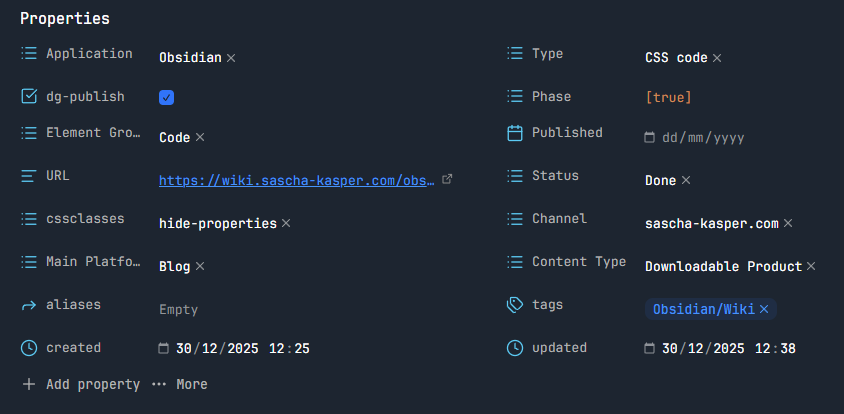Remove the Obsidian value from Application
The height and width of the screenshot is (414, 844).
pos(231,58)
